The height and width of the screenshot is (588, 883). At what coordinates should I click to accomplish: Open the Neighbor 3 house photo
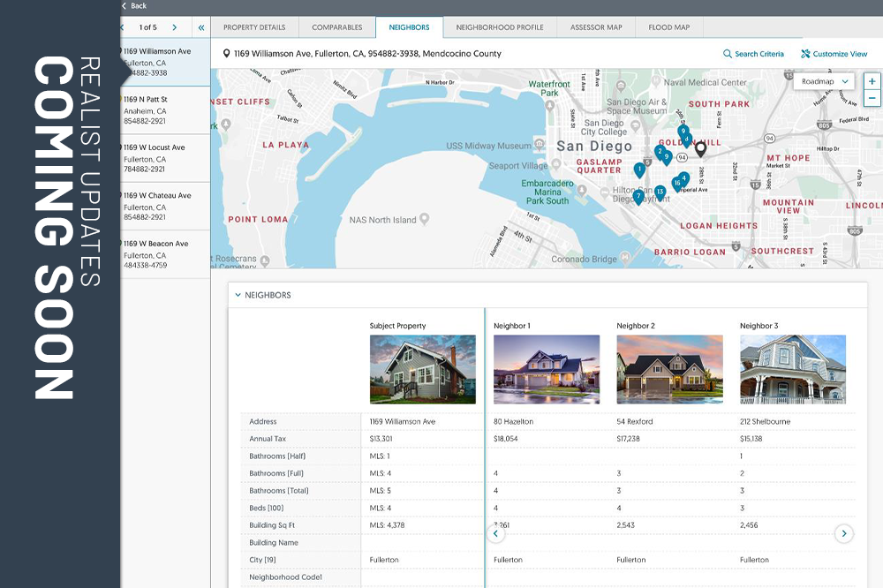pos(793,369)
